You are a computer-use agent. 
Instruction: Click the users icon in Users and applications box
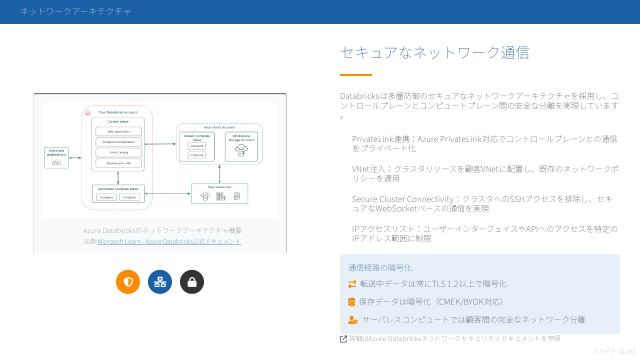tap(56, 162)
